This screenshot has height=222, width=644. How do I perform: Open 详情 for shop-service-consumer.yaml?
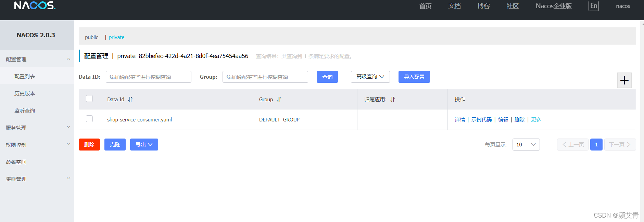pos(460,119)
